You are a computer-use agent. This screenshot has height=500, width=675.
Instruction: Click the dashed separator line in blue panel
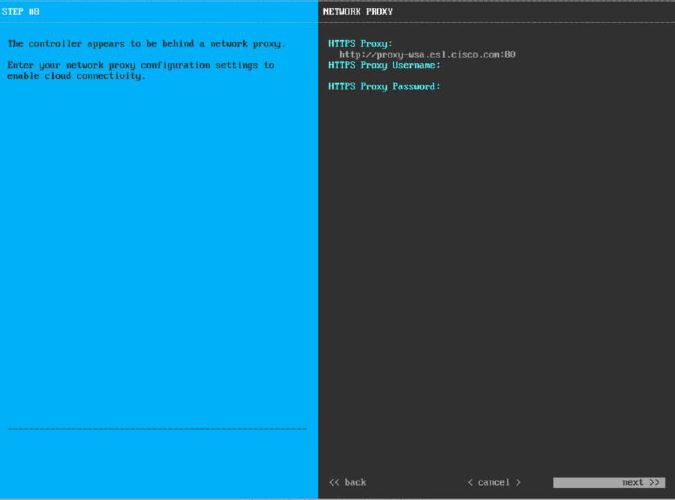coord(157,429)
